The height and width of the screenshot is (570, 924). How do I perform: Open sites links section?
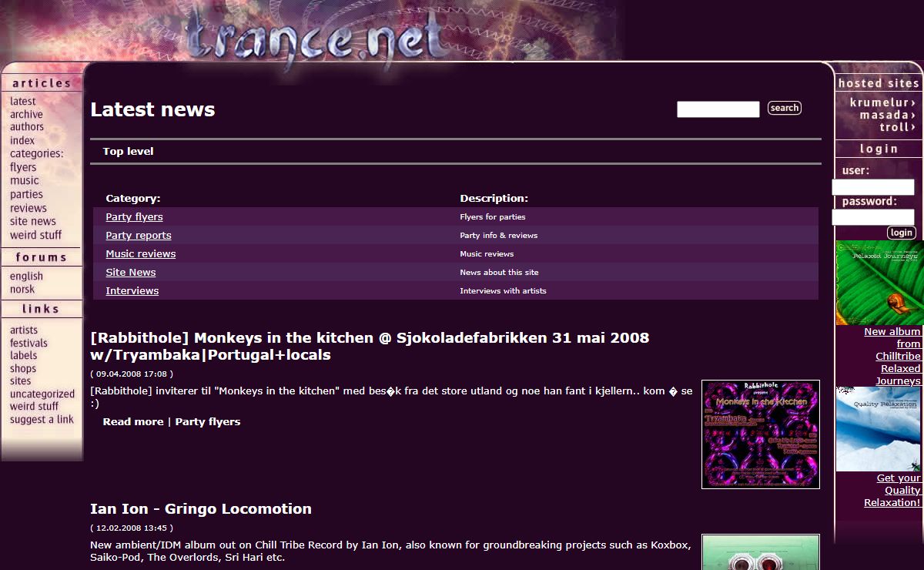(x=21, y=381)
